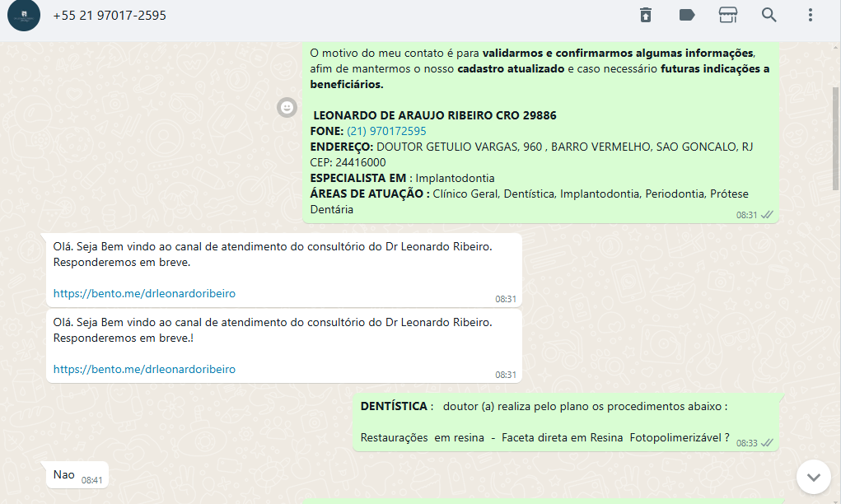The height and width of the screenshot is (504, 841).
Task: Click the contact number +55 21 97017-2595 header
Action: 110,16
